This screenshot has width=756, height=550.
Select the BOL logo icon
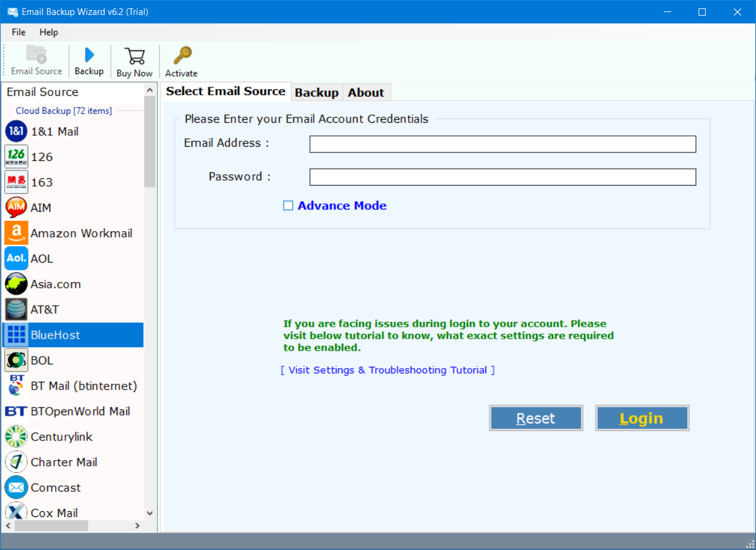[16, 360]
